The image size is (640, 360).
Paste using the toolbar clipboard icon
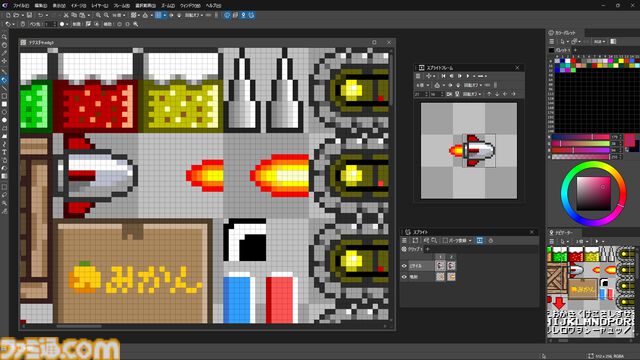[x=82, y=15]
